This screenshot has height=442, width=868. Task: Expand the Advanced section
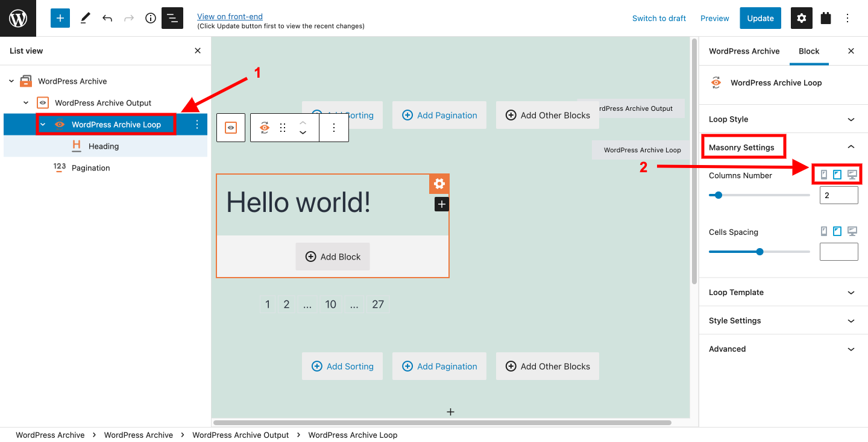(x=782, y=349)
